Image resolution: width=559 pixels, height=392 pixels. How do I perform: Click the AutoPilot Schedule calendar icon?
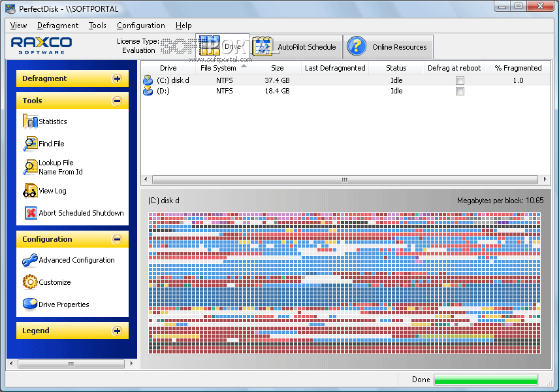(263, 46)
